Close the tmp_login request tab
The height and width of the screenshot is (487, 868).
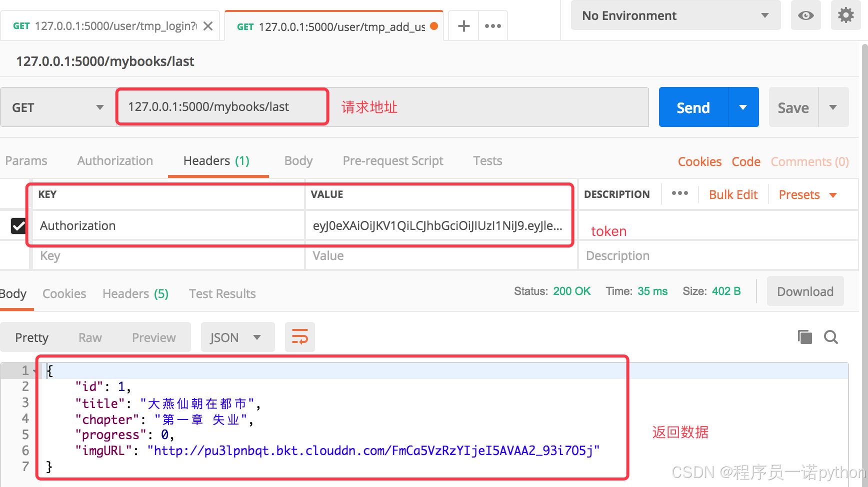208,26
